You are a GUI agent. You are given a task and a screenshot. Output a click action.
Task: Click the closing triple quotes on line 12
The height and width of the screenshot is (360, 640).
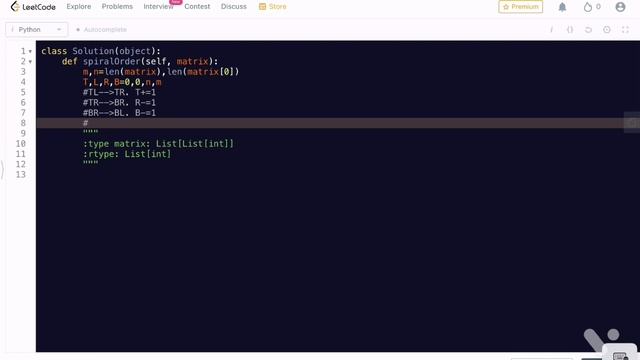90,163
